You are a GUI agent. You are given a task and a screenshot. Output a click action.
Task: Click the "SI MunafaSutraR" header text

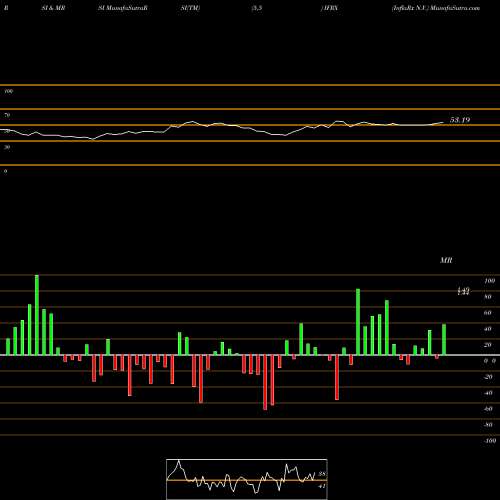[123, 8]
